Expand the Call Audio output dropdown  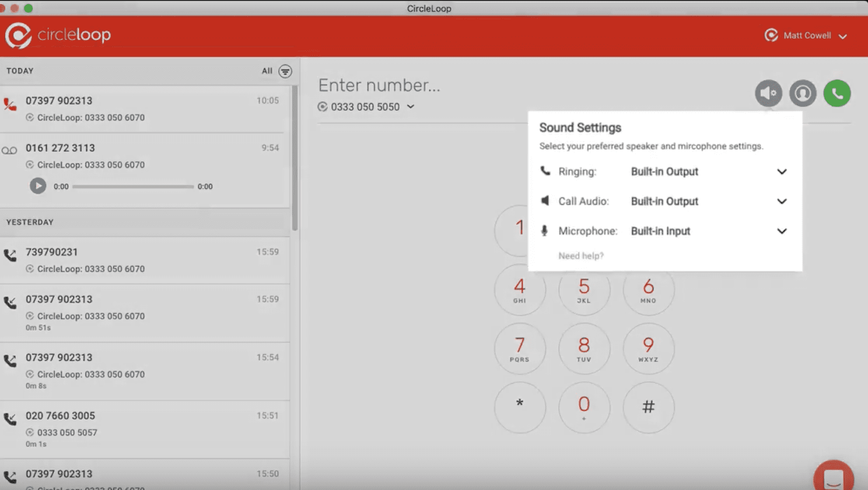pos(782,202)
